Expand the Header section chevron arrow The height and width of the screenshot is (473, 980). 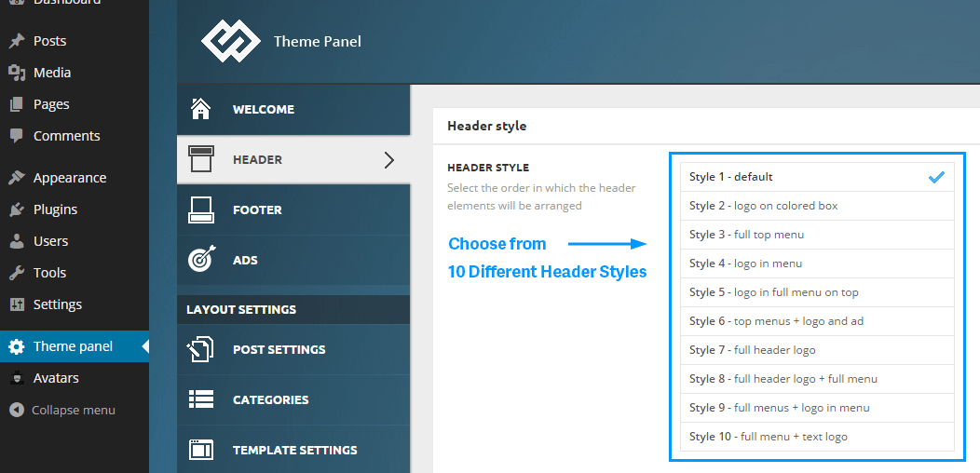click(x=388, y=160)
